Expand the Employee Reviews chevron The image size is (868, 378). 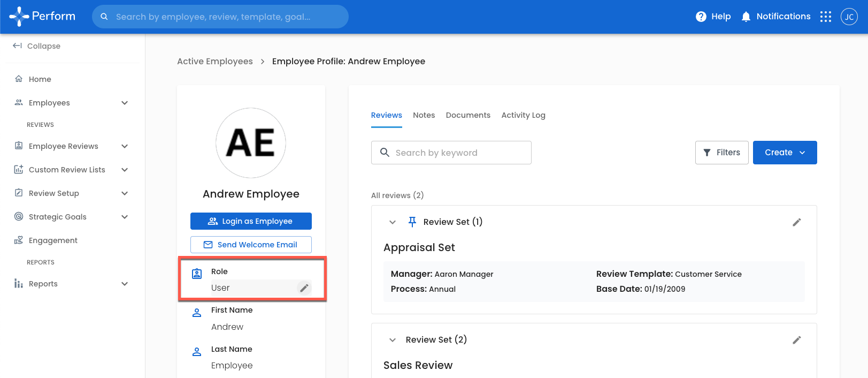[125, 146]
